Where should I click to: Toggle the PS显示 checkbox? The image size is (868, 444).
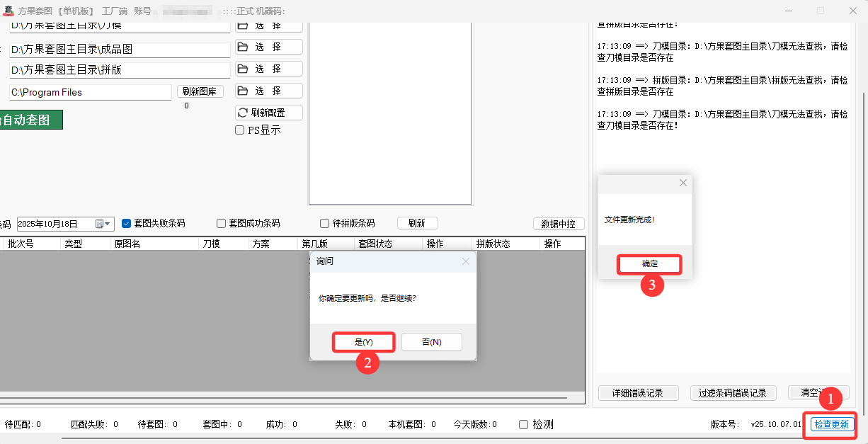(240, 130)
